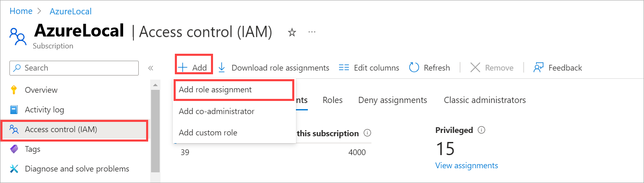Refresh the role assignments list
This screenshot has height=183, width=644.
coord(430,68)
